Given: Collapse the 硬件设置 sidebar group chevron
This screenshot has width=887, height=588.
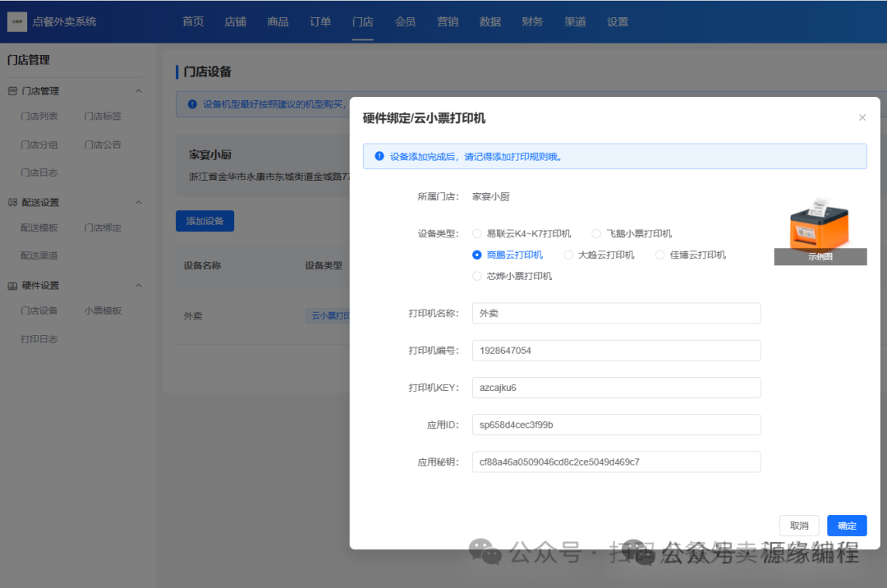Looking at the screenshot, I should tap(139, 286).
